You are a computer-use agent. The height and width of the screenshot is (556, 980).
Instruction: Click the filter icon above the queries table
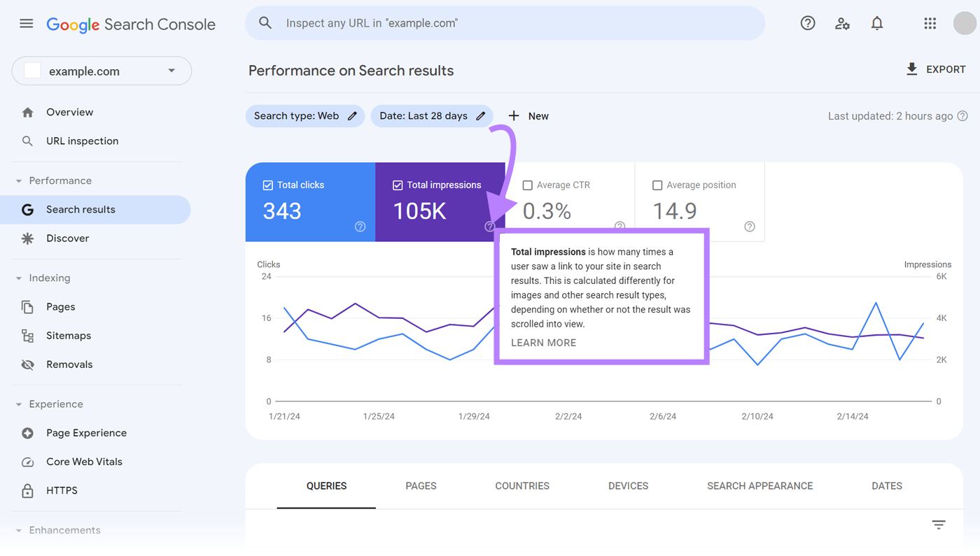click(x=938, y=524)
